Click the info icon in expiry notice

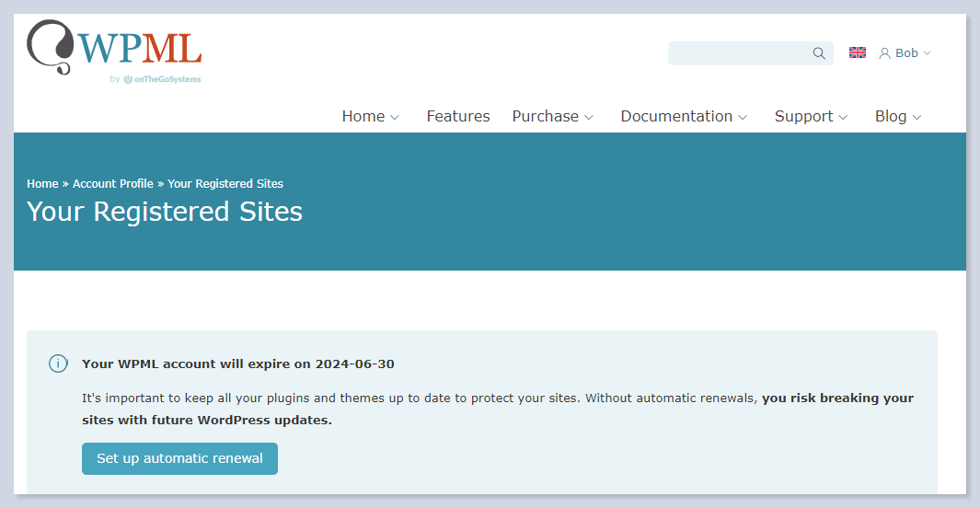pos(58,364)
